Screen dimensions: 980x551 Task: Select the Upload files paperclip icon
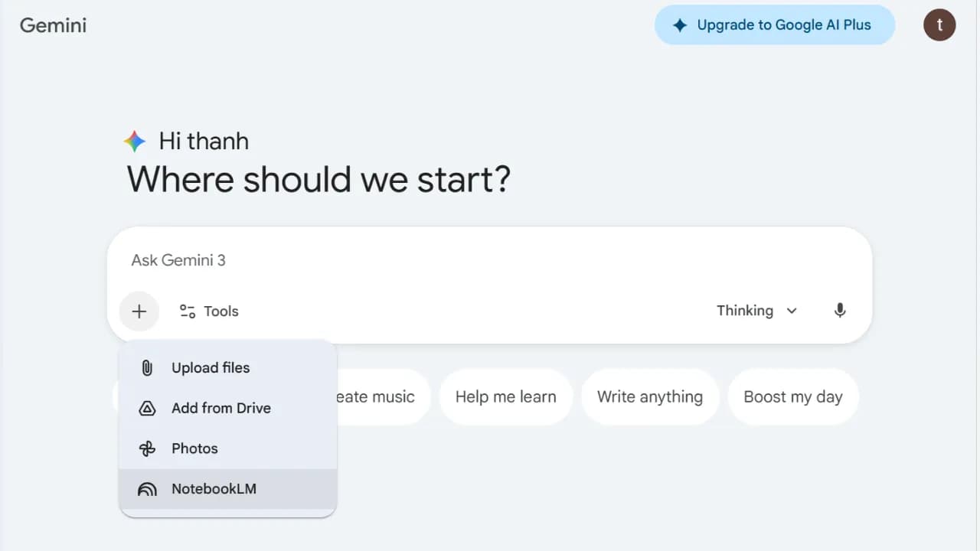146,367
